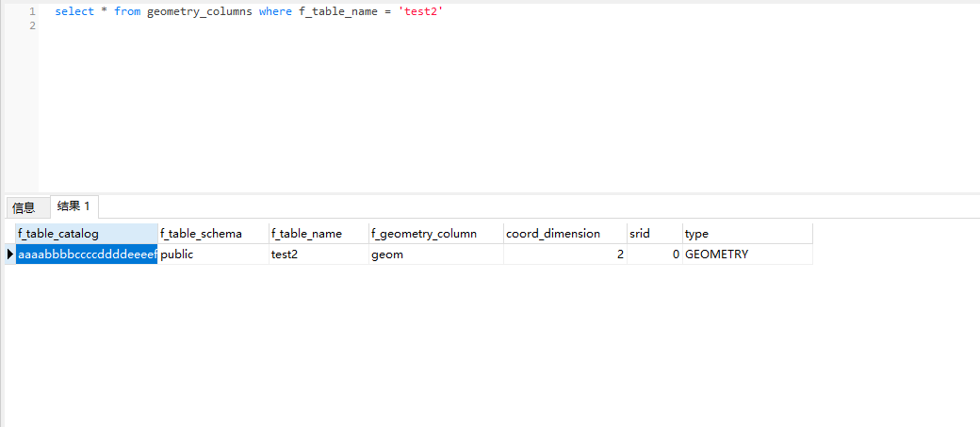Image resolution: width=980 pixels, height=427 pixels.
Task: Select the 结果 1 tab
Action: click(x=73, y=206)
